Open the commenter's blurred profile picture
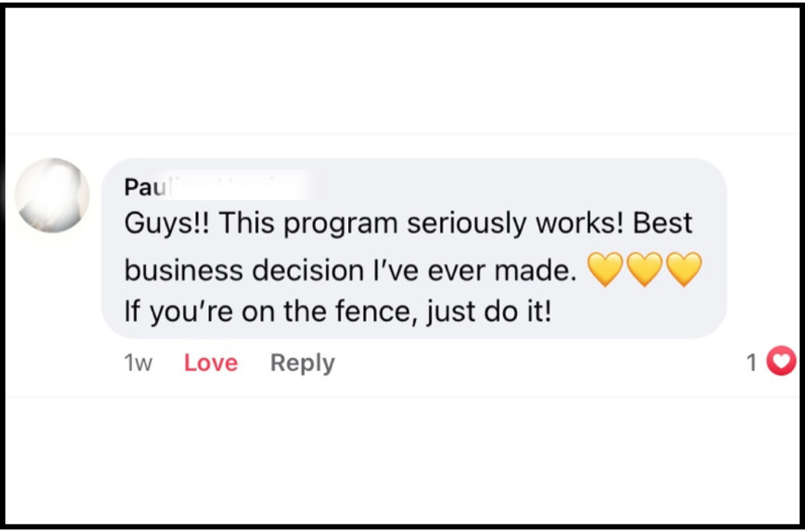 (52, 195)
